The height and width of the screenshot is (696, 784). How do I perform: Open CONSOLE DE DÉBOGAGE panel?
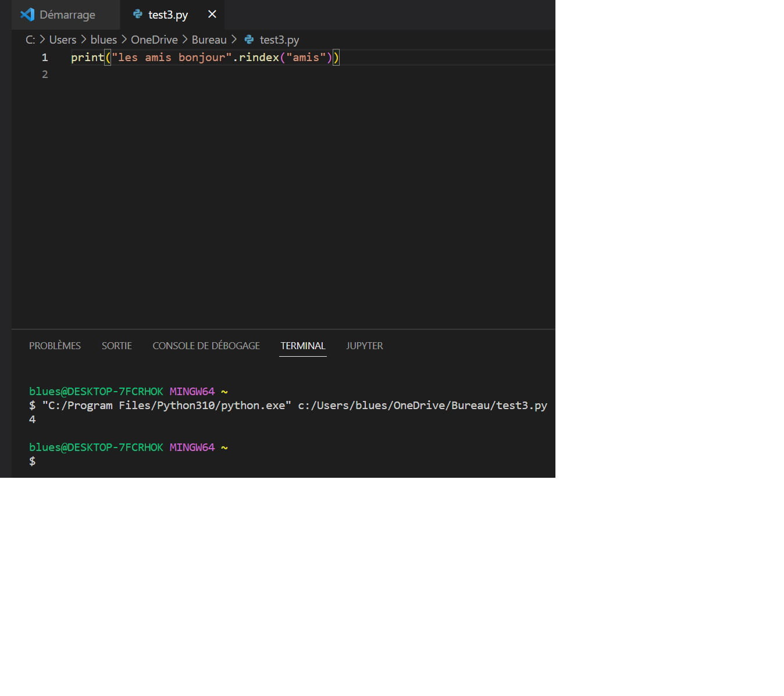[x=206, y=346]
